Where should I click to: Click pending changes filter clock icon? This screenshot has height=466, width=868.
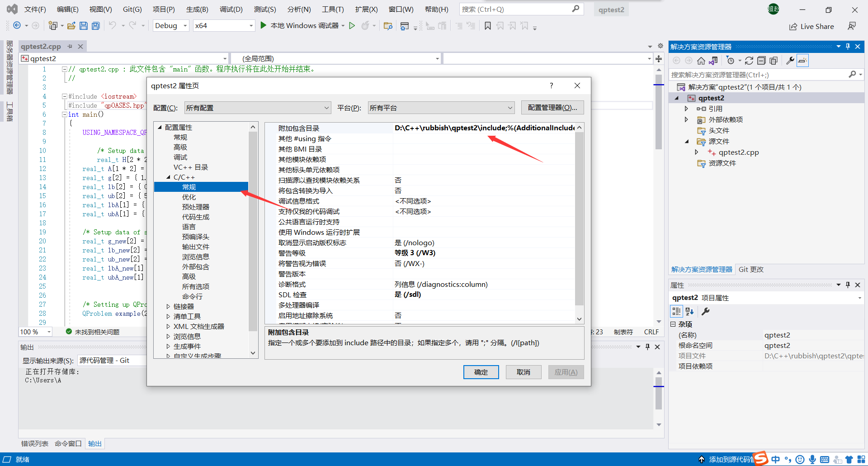[730, 61]
